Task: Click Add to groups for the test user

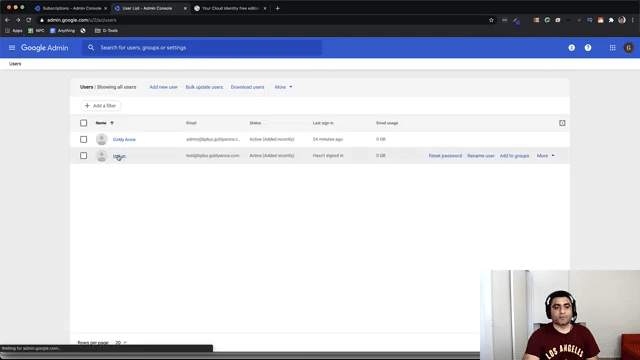Action: (514, 156)
